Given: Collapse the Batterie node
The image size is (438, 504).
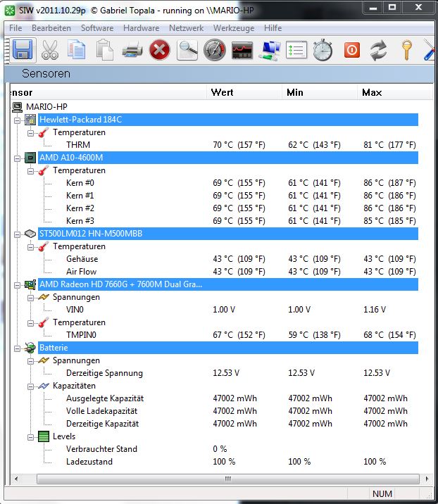Looking at the screenshot, I should pyautogui.click(x=18, y=348).
